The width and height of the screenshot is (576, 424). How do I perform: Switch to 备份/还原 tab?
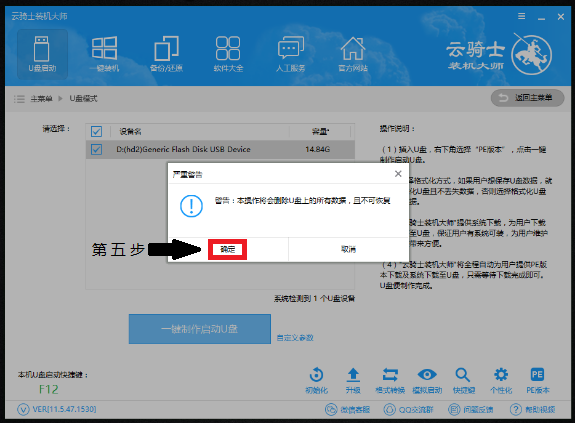click(166, 54)
